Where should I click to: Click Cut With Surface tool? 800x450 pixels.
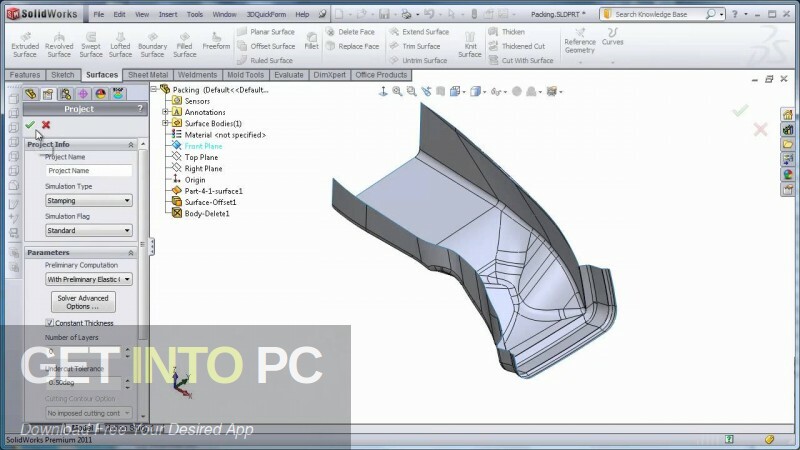[521, 60]
